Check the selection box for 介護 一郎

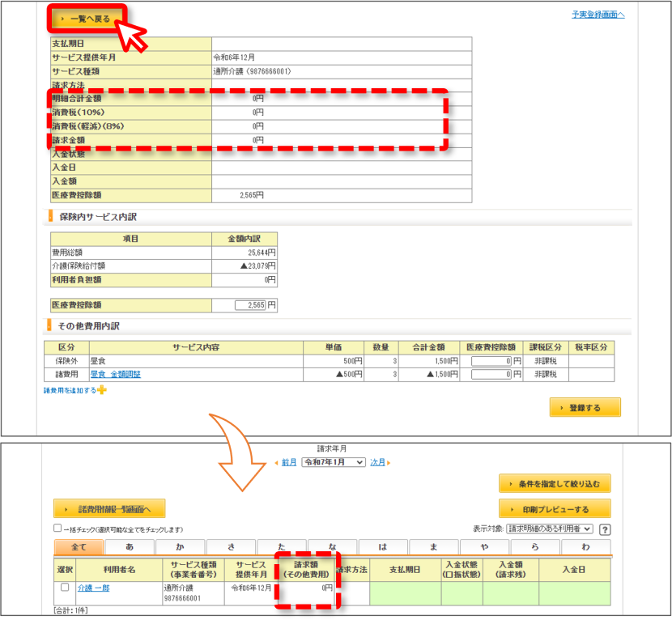coord(65,587)
